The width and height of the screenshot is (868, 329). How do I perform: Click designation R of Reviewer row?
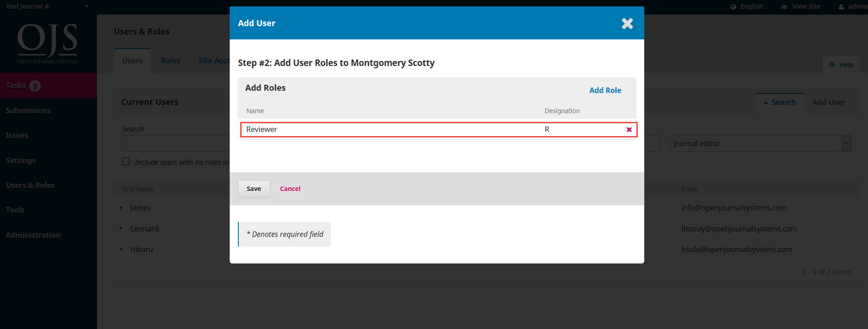pyautogui.click(x=547, y=130)
